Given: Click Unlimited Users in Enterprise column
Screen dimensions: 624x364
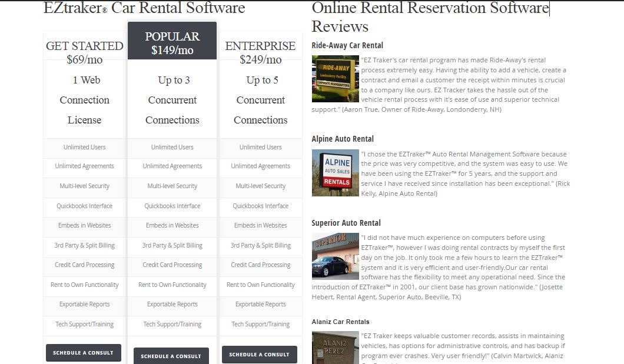Looking at the screenshot, I should (x=261, y=147).
